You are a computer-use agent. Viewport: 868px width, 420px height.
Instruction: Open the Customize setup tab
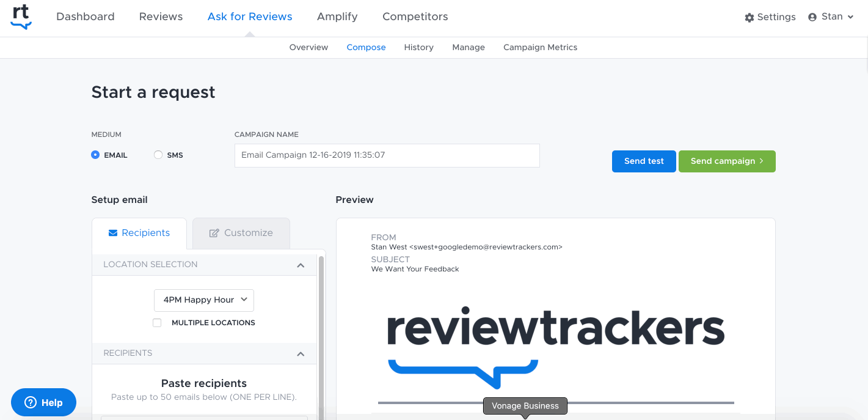tap(241, 233)
